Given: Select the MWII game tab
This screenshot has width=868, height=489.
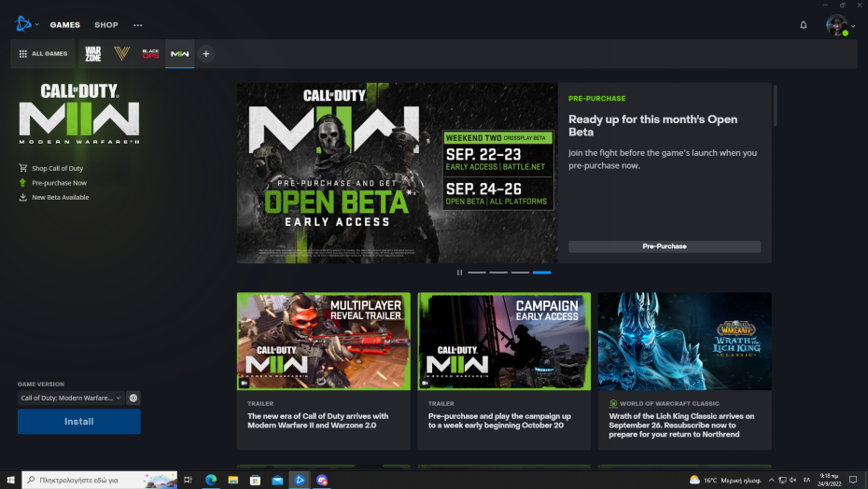Looking at the screenshot, I should (x=180, y=54).
